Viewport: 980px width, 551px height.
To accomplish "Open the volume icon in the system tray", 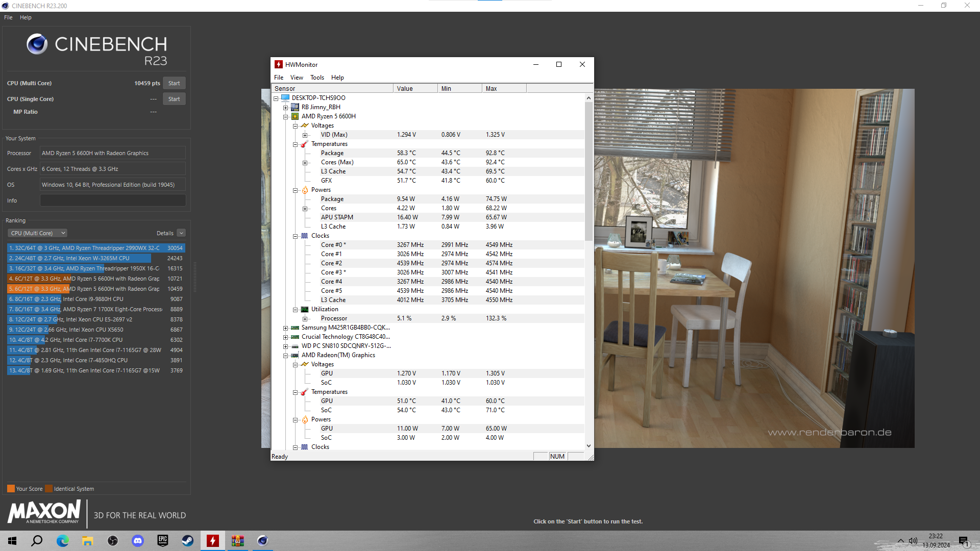I will pos(913,541).
